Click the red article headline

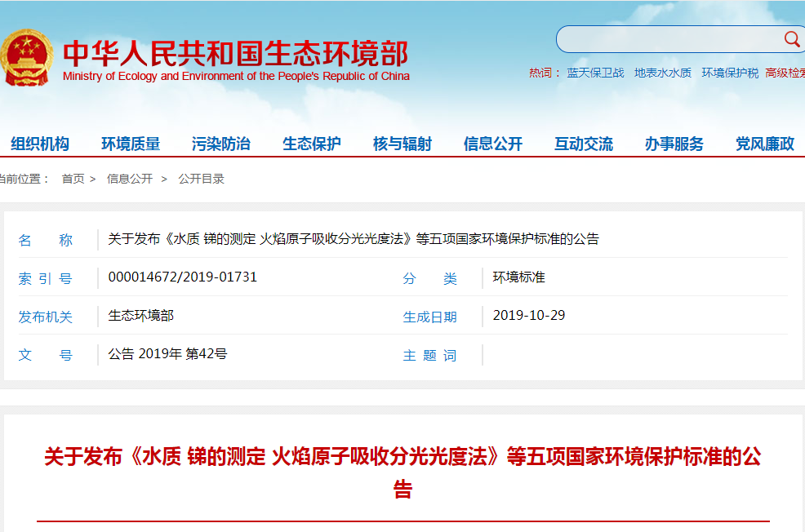(402, 472)
